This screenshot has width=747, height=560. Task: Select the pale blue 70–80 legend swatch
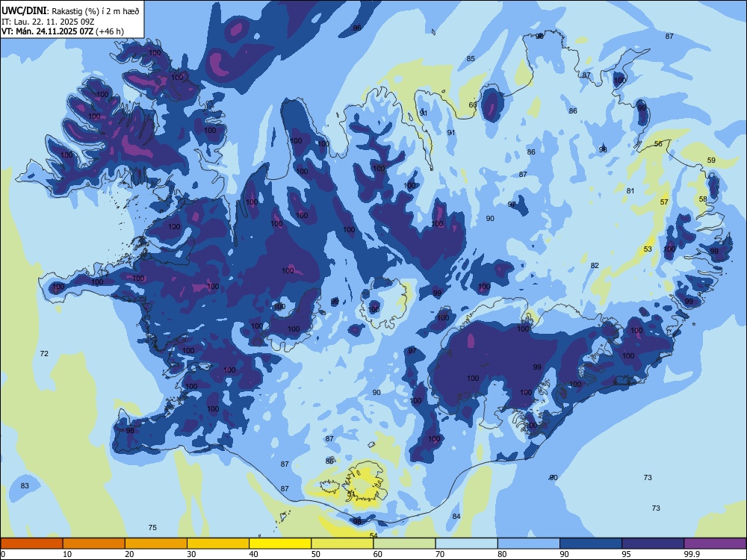[466, 544]
